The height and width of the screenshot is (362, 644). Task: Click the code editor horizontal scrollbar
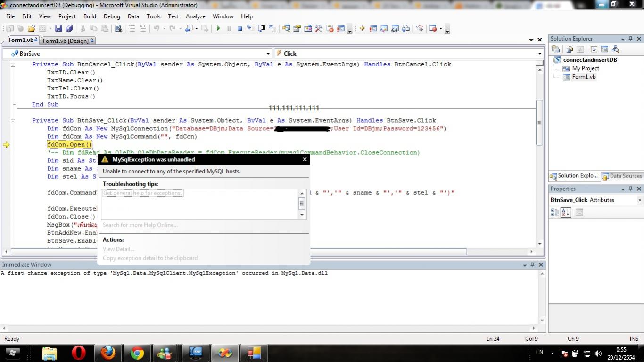pyautogui.click(x=239, y=252)
